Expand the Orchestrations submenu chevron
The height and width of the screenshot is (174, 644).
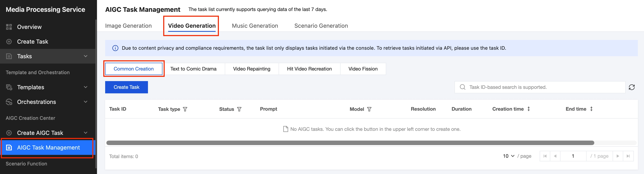click(x=86, y=102)
